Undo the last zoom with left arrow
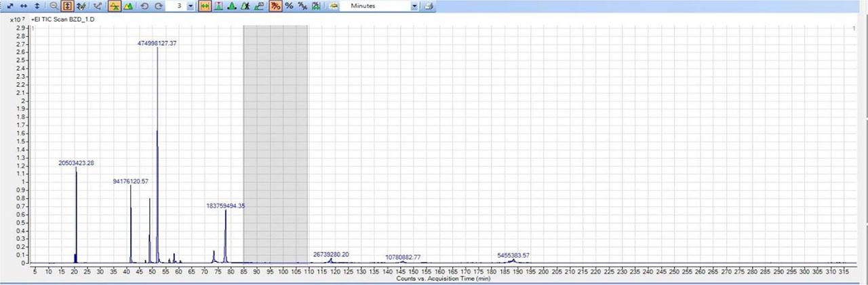The width and height of the screenshot is (868, 285). tap(144, 6)
